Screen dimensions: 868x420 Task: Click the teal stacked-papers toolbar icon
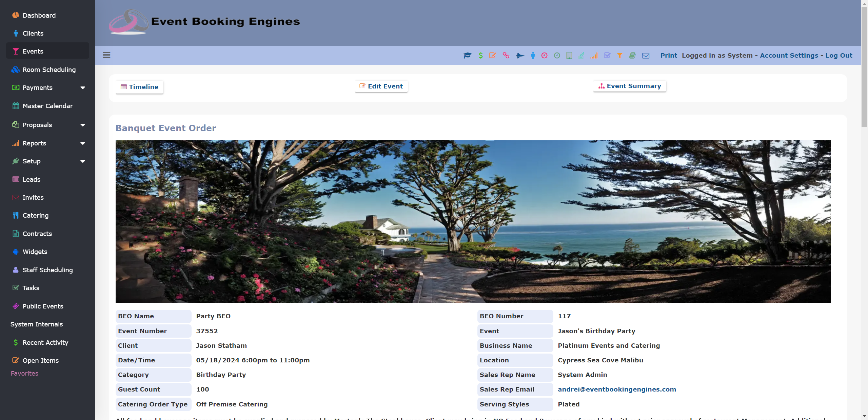tap(581, 55)
